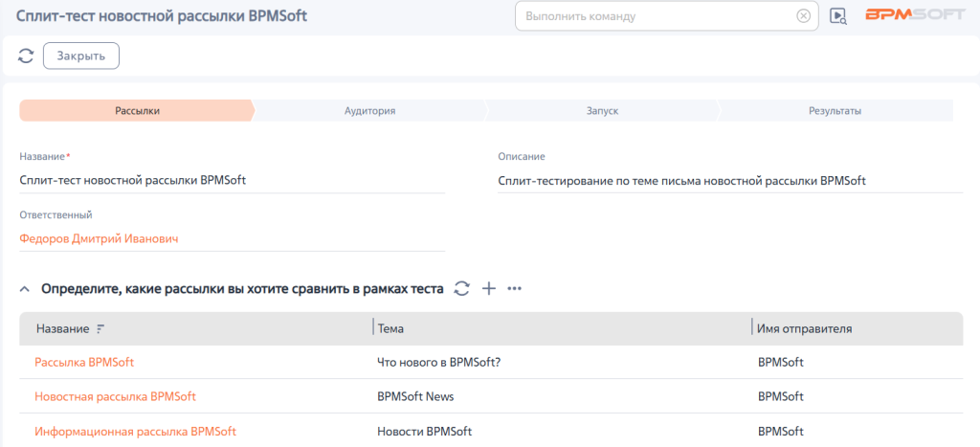Refresh the mailings comparison list

pos(461,289)
